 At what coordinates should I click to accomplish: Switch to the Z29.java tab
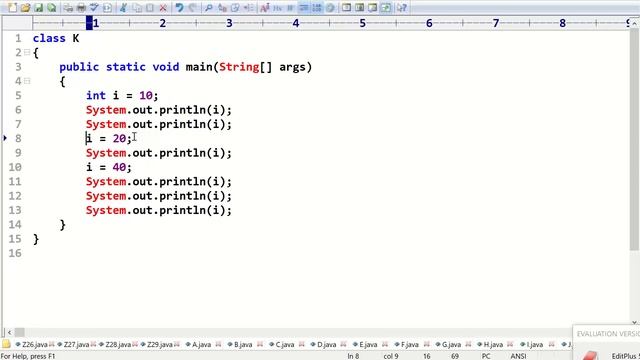click(160, 344)
